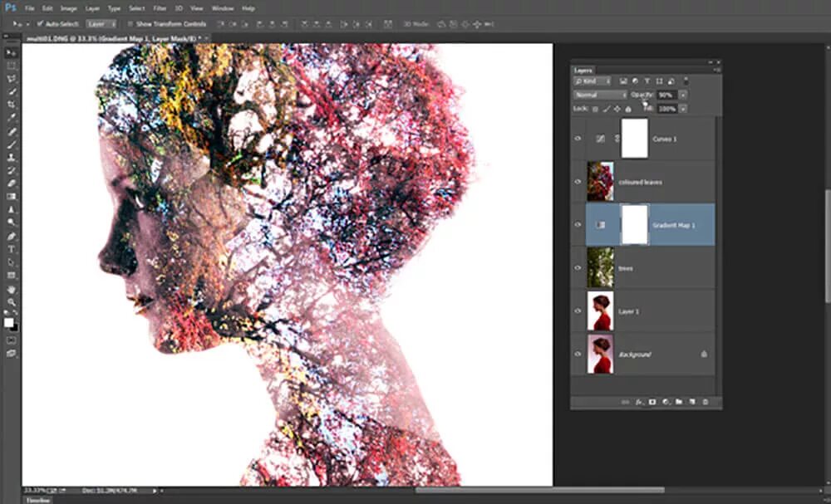Open the Normal blend mode dropdown
This screenshot has width=831, height=504.
tap(601, 95)
